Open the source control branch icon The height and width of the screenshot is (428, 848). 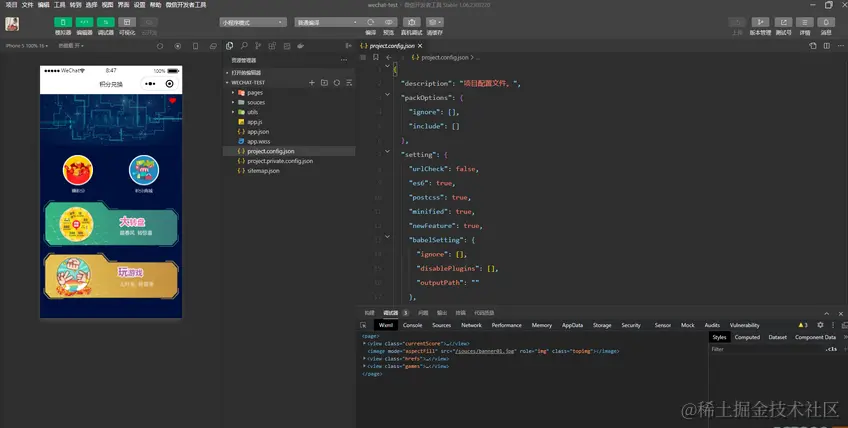point(258,46)
